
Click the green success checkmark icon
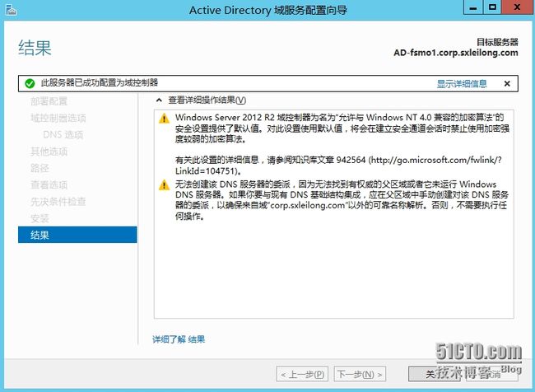pyautogui.click(x=30, y=83)
